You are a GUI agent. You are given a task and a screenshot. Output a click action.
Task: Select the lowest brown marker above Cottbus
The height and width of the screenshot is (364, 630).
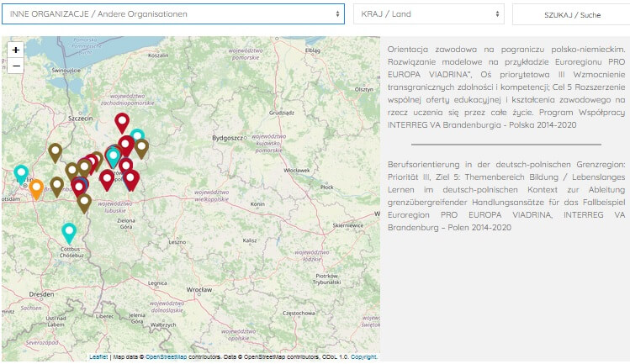click(84, 202)
